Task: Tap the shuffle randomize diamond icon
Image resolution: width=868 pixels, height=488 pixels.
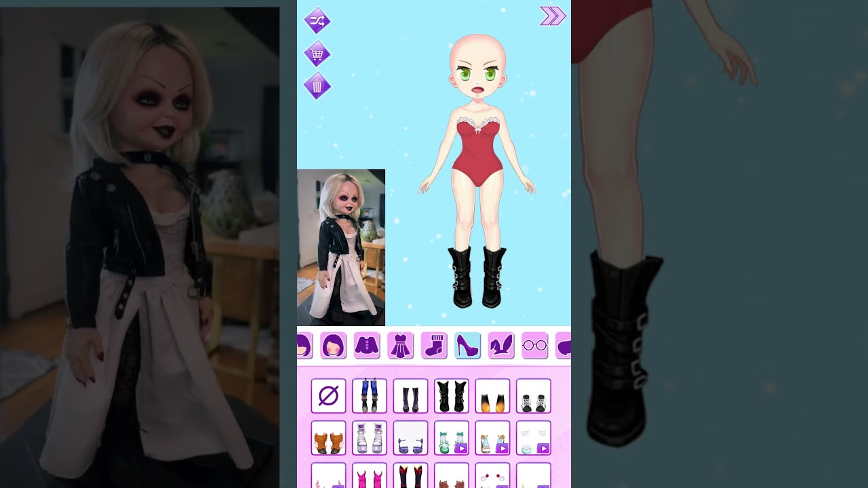Action: click(x=317, y=20)
